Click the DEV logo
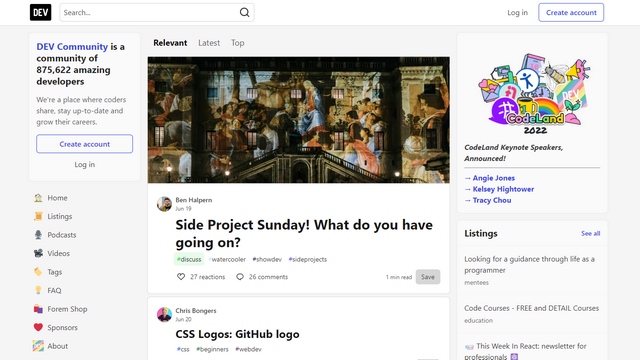Viewport: 640px width, 360px height. (40, 12)
